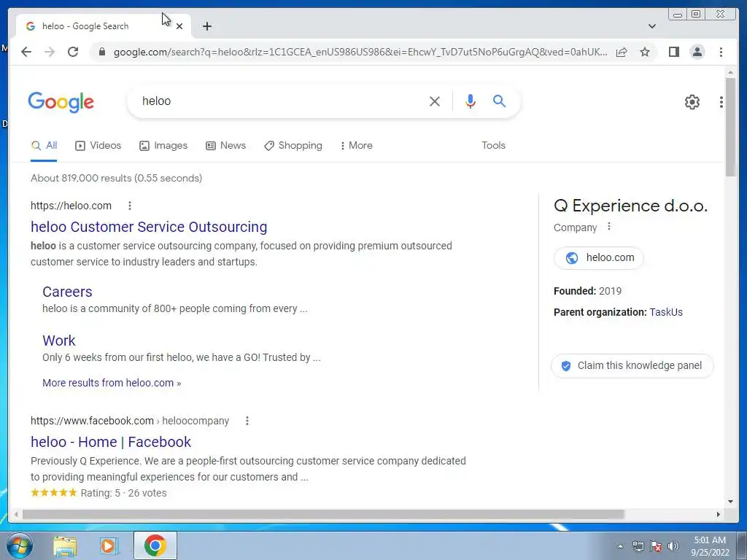Bookmark this tab with the star
747x560 pixels.
(645, 52)
